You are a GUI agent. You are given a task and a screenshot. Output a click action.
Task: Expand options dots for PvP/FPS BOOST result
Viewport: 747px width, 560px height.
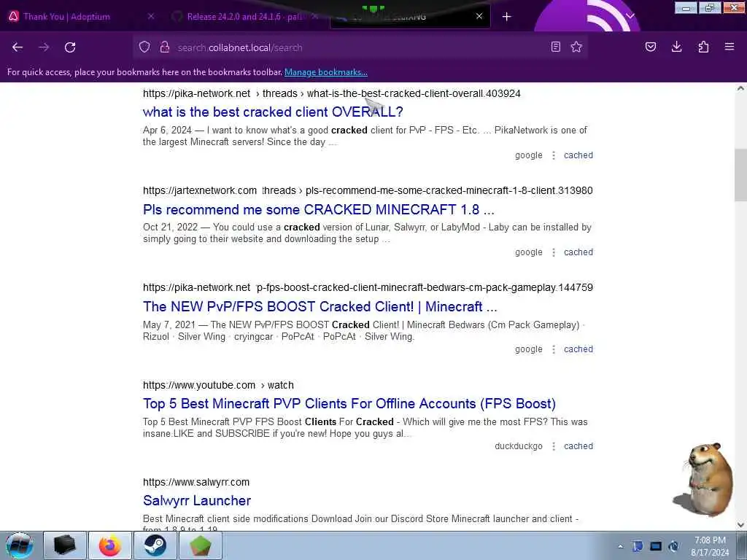(x=554, y=349)
